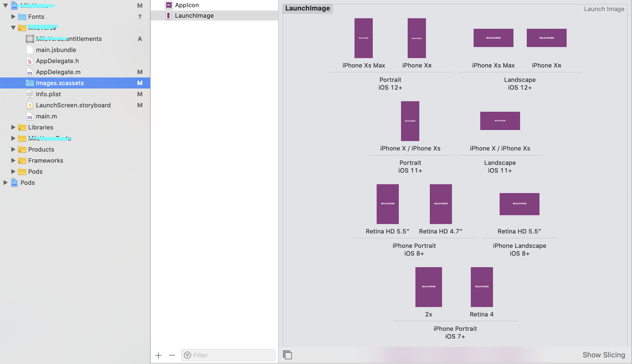Screen dimensions: 632x364
Task: Click the LaunchScreen.storyboard file icon
Action: (x=30, y=105)
